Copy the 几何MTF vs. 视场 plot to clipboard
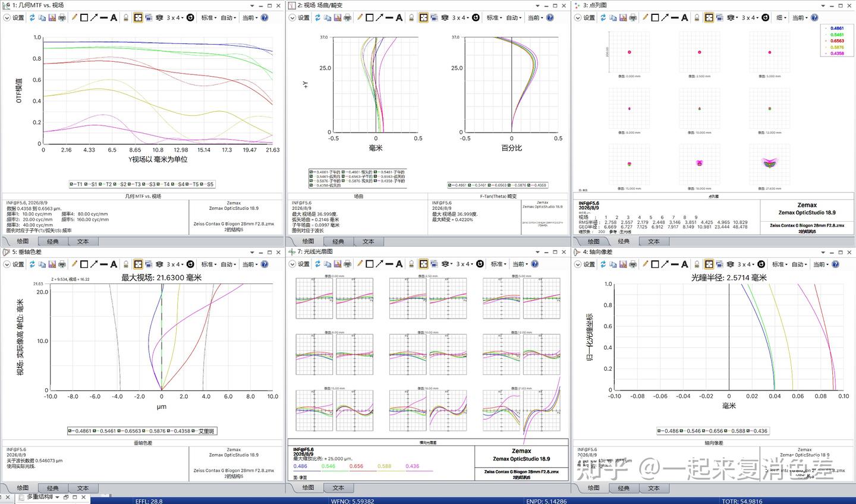Viewport: 856px width, 504px height. click(42, 18)
